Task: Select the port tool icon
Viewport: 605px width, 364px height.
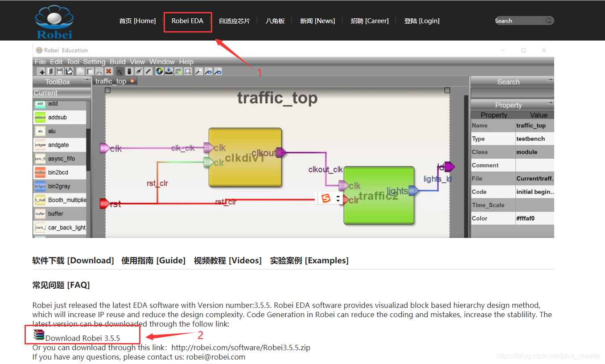Action: (x=139, y=71)
